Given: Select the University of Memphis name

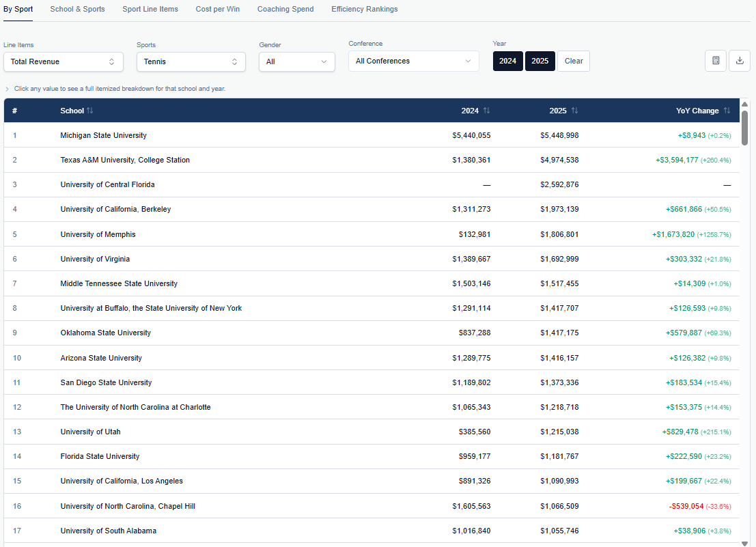Looking at the screenshot, I should (x=98, y=234).
